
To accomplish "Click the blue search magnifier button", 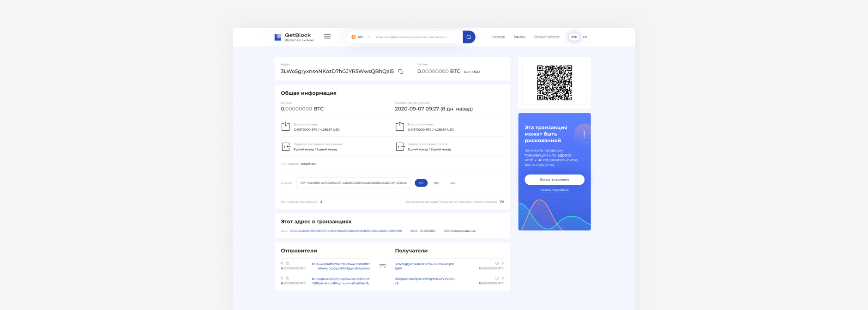I will point(469,37).
